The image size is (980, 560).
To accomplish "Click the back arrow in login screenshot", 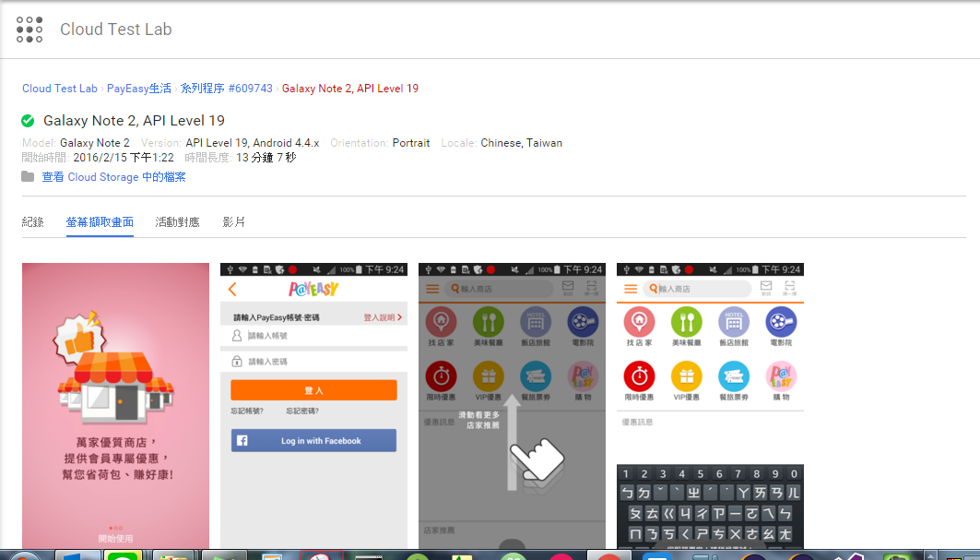I will coord(232,289).
